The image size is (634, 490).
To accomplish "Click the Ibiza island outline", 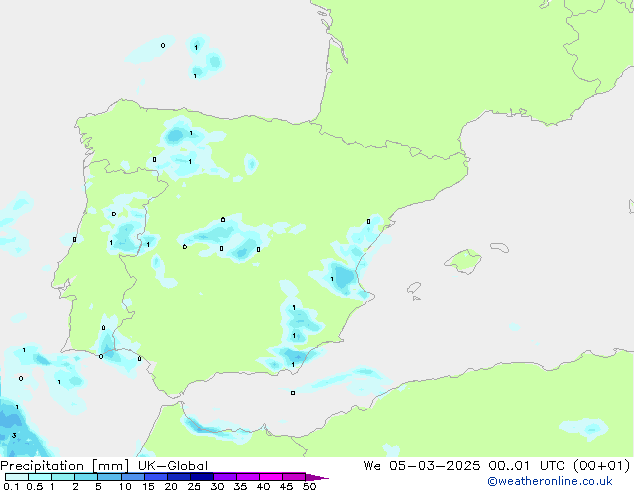I will [414, 287].
